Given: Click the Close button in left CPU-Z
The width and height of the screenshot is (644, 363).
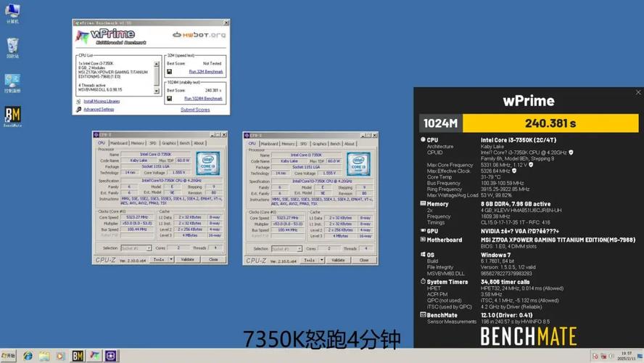Looking at the screenshot, I should [x=213, y=260].
